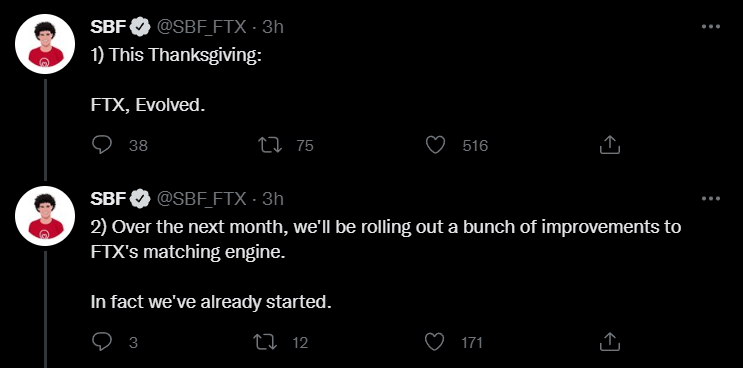Retweet the matching engine tweet

coord(265,342)
